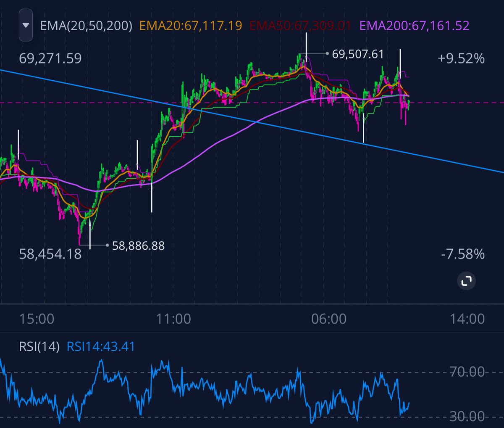Select the 69,507.61 high price marker
The height and width of the screenshot is (428, 504).
[358, 54]
